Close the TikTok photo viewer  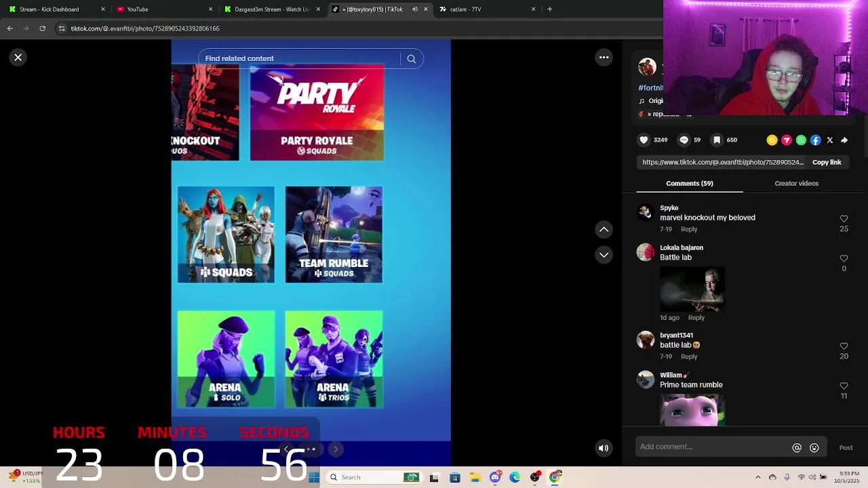click(x=18, y=58)
